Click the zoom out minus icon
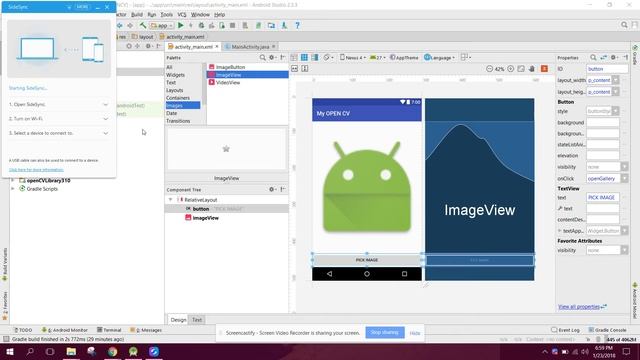Image resolution: width=640 pixels, height=360 pixels. click(489, 69)
